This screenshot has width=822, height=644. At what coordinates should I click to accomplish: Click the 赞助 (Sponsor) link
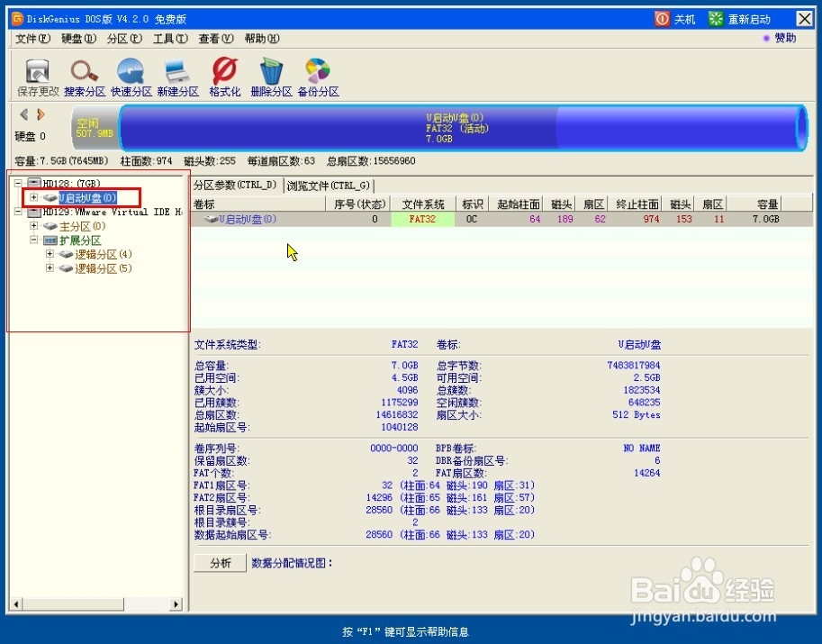pyautogui.click(x=785, y=38)
